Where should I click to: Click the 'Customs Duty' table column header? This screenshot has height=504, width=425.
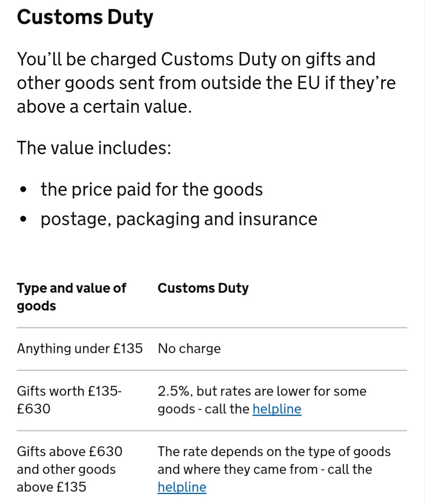(x=203, y=288)
